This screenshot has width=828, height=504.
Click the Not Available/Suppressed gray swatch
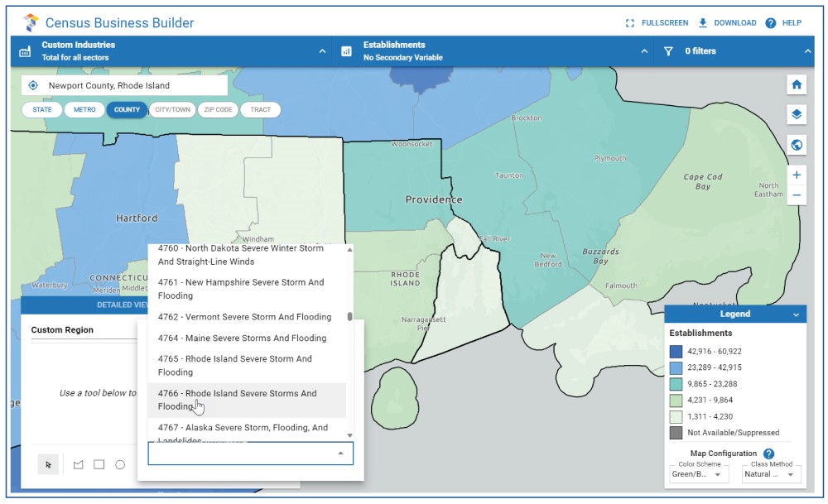(x=676, y=433)
